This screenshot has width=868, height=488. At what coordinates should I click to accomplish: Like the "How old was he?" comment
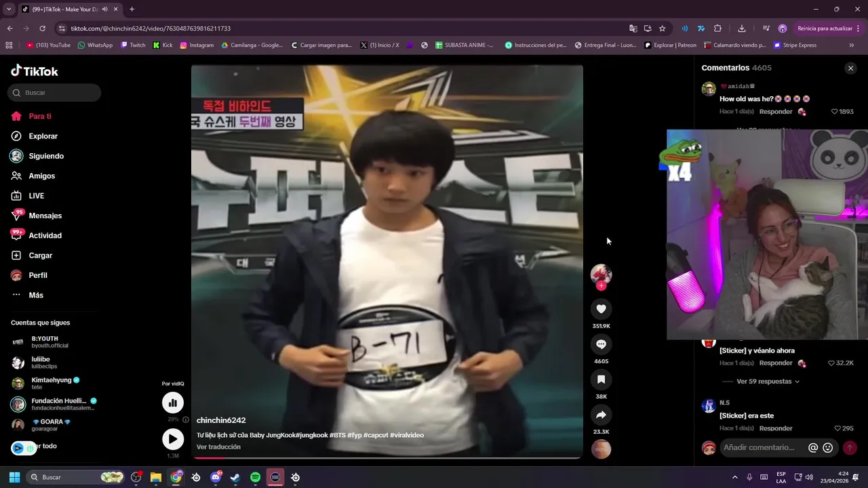(835, 112)
